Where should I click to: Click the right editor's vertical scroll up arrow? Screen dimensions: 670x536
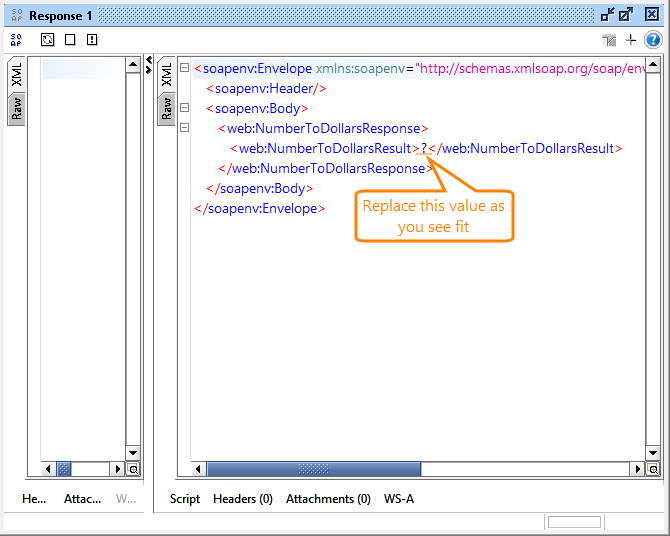tap(653, 65)
